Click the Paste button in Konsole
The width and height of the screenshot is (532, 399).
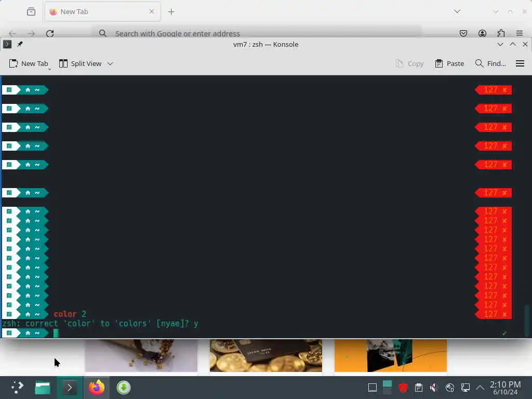point(449,63)
